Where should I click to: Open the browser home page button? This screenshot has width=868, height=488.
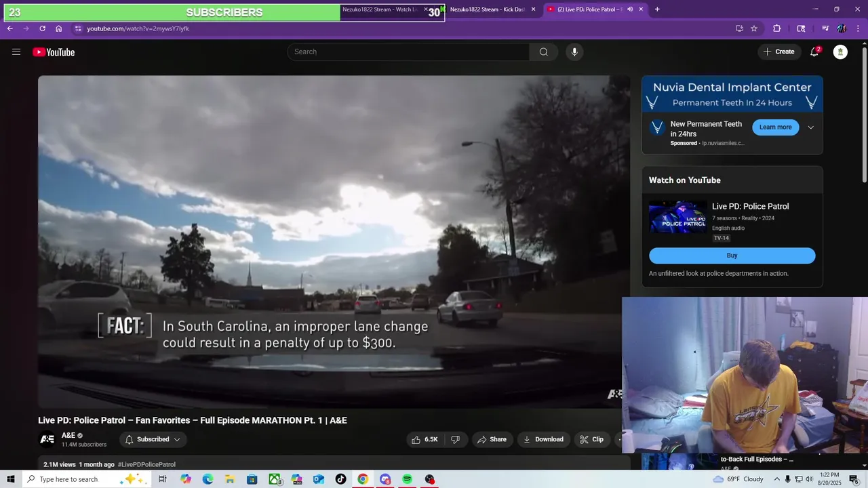59,28
